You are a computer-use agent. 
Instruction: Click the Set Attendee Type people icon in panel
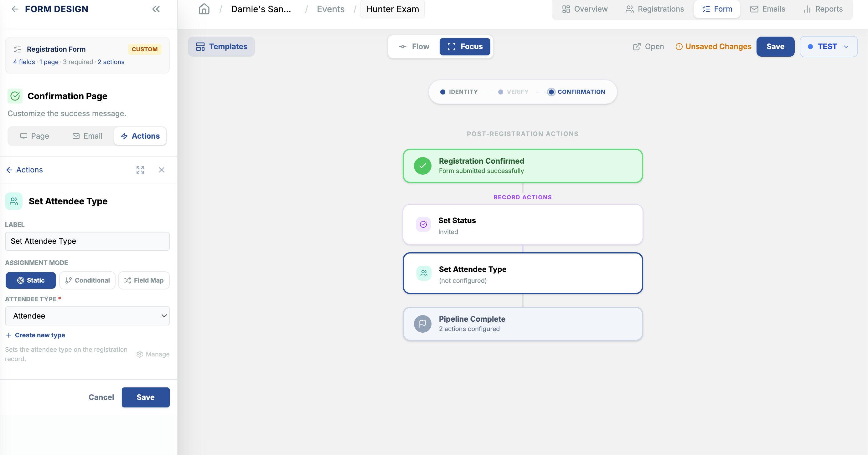14,201
